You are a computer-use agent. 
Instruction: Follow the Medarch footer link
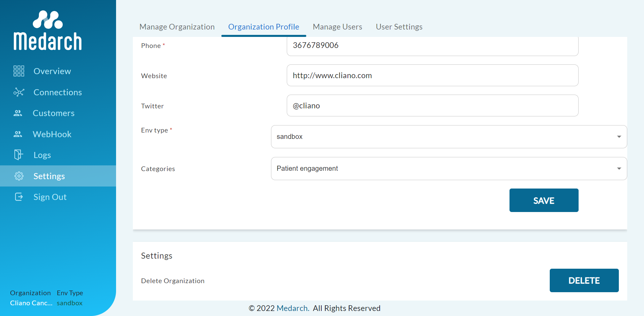[293, 308]
